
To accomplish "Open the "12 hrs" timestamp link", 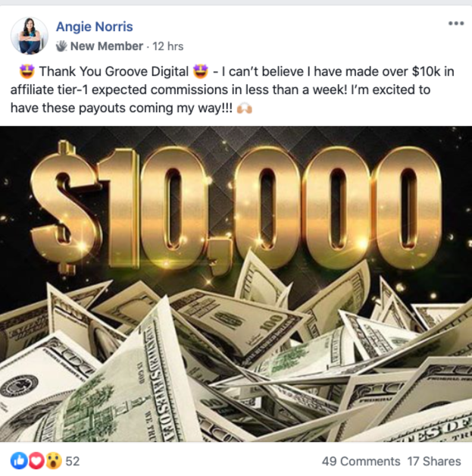I will [x=168, y=46].
